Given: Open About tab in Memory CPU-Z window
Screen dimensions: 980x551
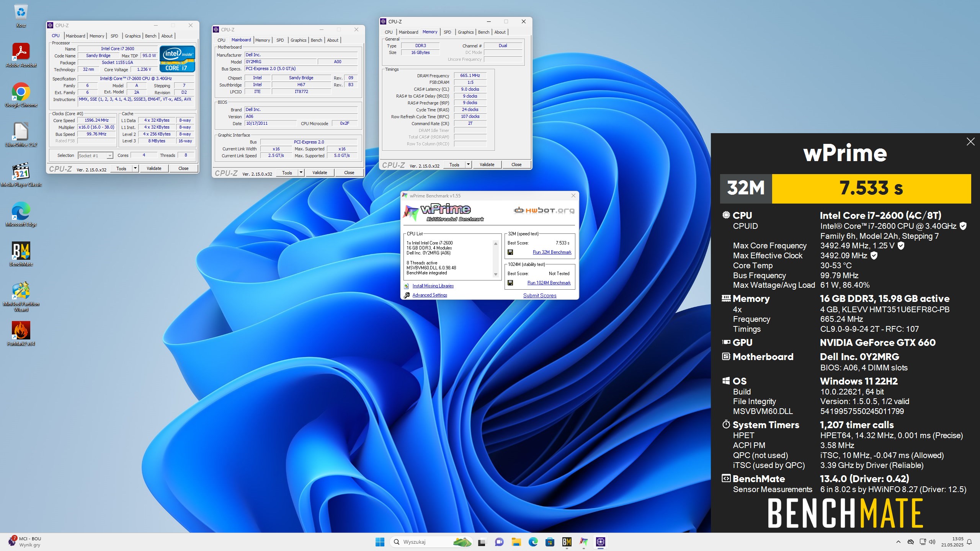Looking at the screenshot, I should [x=500, y=32].
